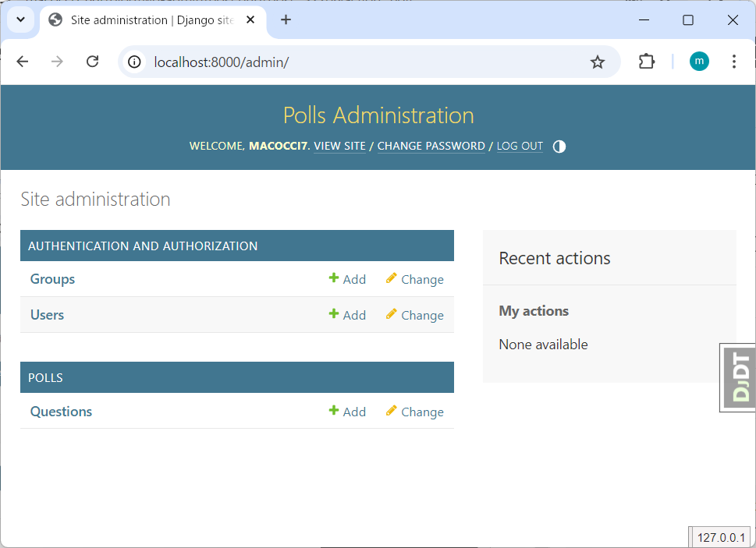Click Add next to Groups
This screenshot has width=756, height=548.
[347, 279]
